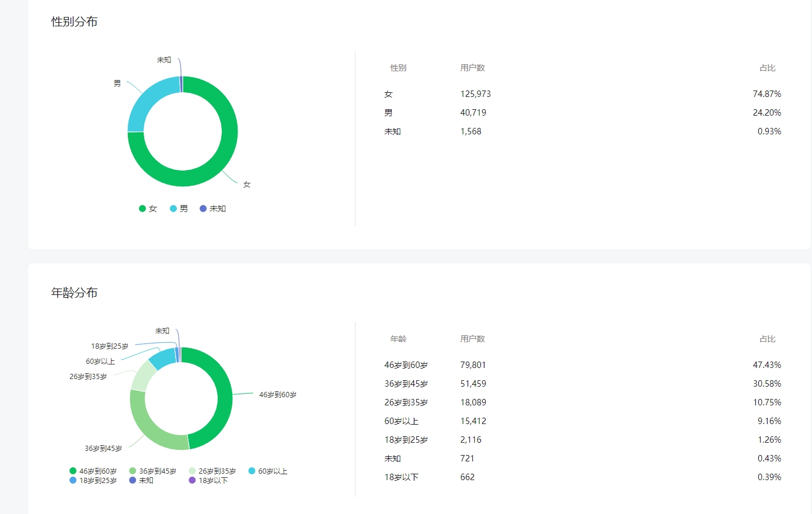Click percentage 1.26%
The width and height of the screenshot is (812, 514).
(769, 440)
